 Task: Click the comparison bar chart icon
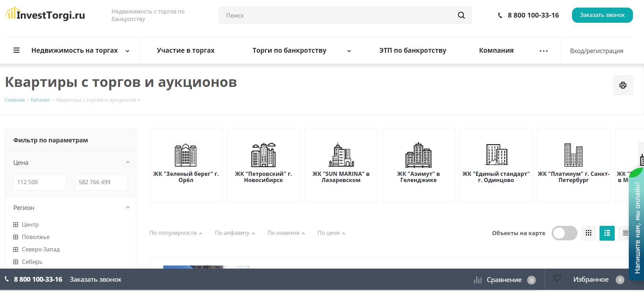(478, 280)
